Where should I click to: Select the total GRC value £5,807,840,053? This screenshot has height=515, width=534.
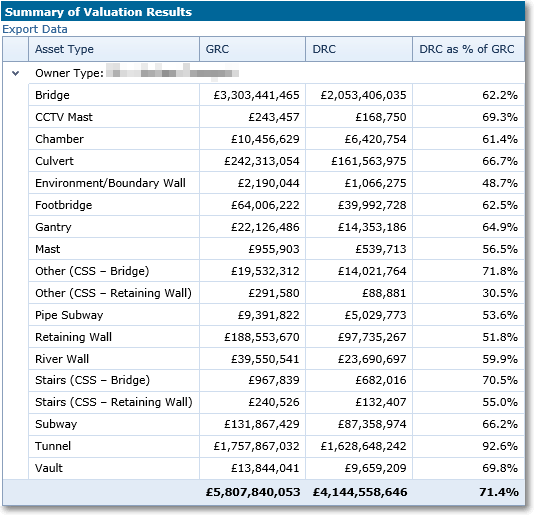pyautogui.click(x=253, y=492)
